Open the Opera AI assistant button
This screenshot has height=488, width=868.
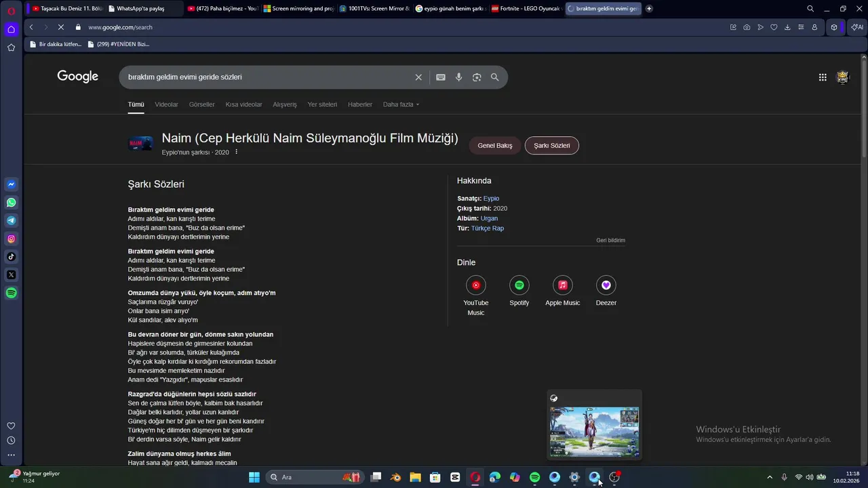pyautogui.click(x=856, y=27)
